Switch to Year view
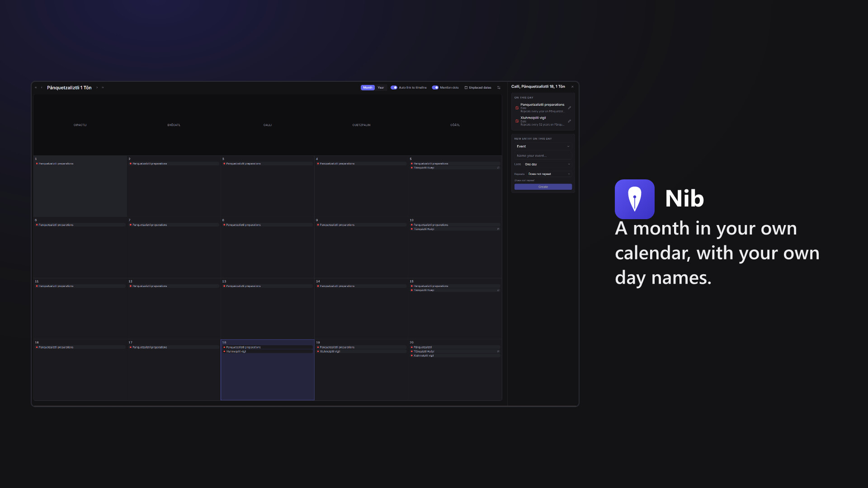 [x=381, y=88]
